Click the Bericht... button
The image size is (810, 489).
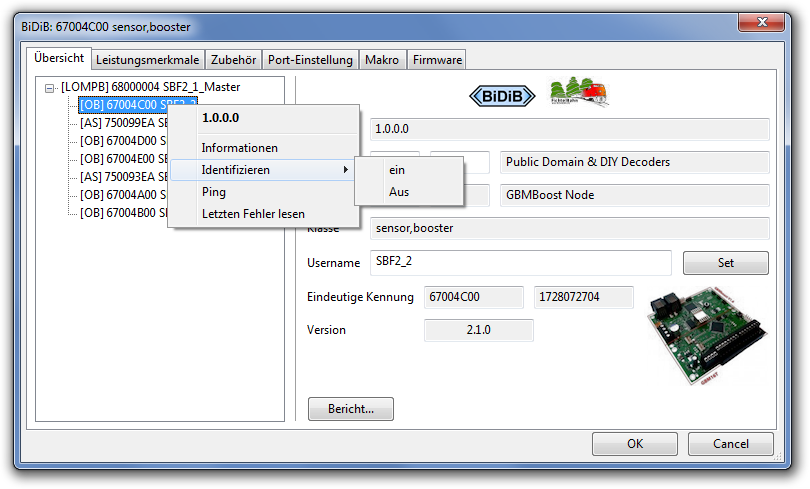[351, 409]
